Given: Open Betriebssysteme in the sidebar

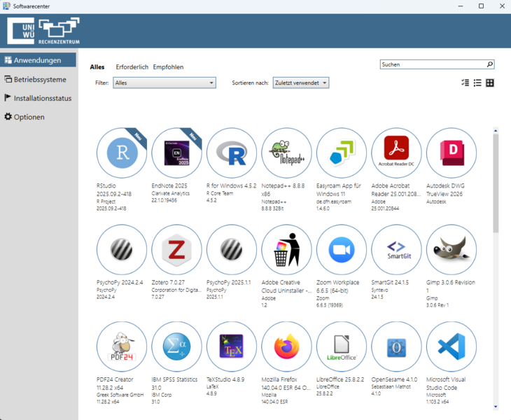Looking at the screenshot, I should 39,79.
